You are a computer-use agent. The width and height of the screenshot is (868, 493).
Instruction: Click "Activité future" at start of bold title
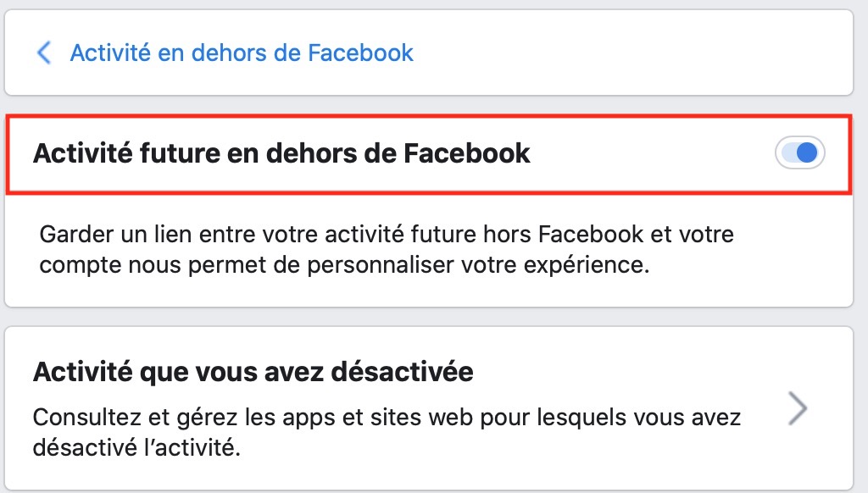tap(124, 153)
